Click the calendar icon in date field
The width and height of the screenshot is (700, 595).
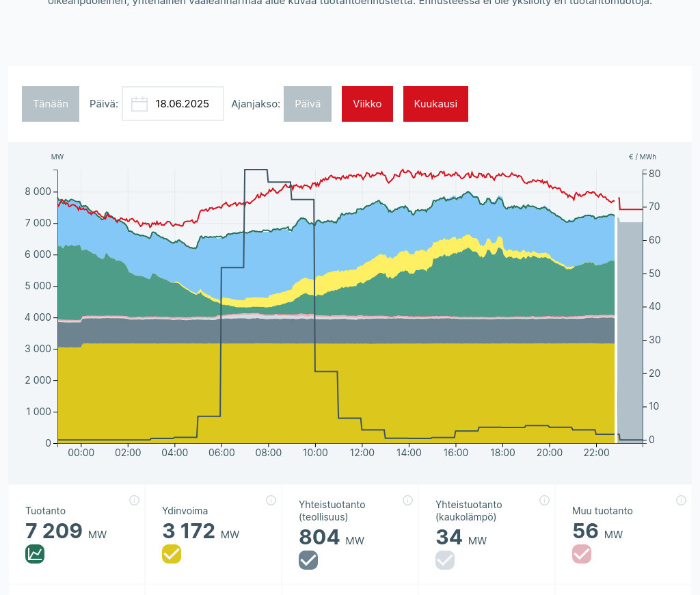coord(139,104)
